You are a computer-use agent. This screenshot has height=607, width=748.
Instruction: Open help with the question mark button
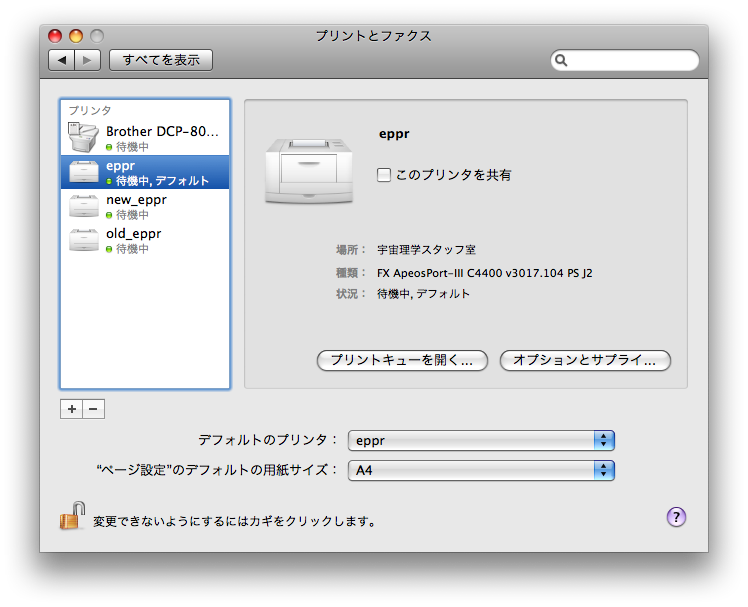(x=676, y=517)
